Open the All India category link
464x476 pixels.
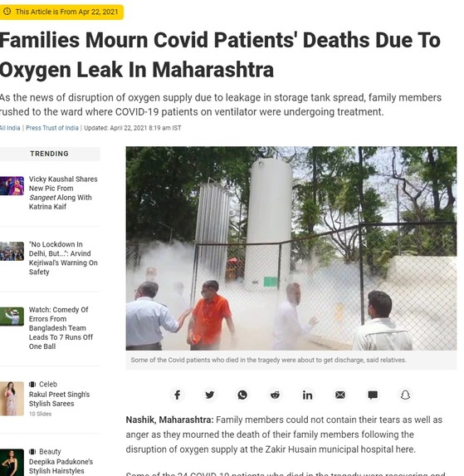[10, 128]
